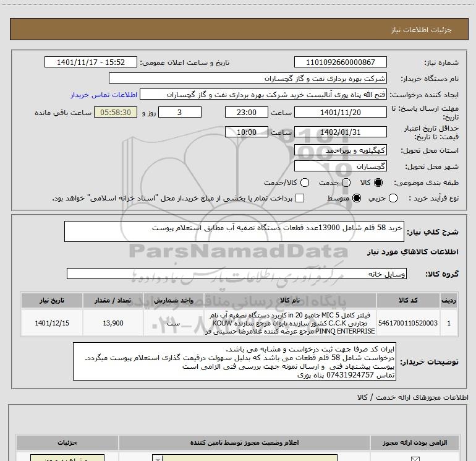This screenshot has height=461, width=476.
Task: Click quantity cell 13,900
Action: point(113,323)
